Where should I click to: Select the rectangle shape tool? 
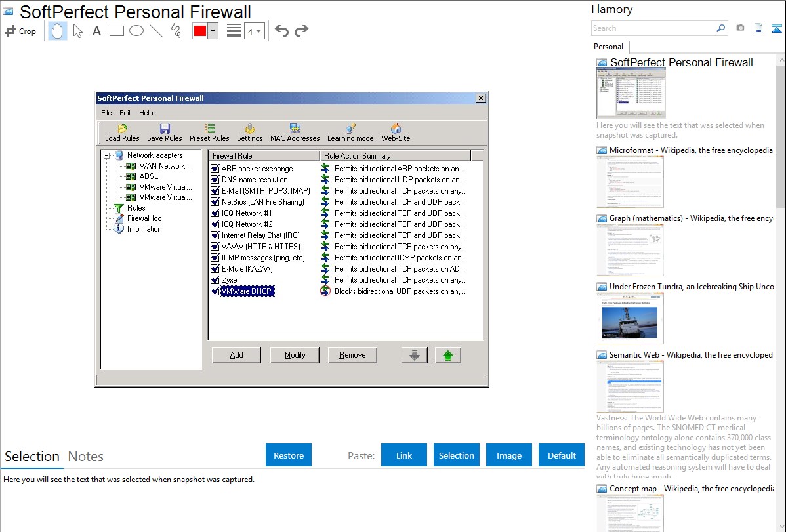[x=116, y=31]
